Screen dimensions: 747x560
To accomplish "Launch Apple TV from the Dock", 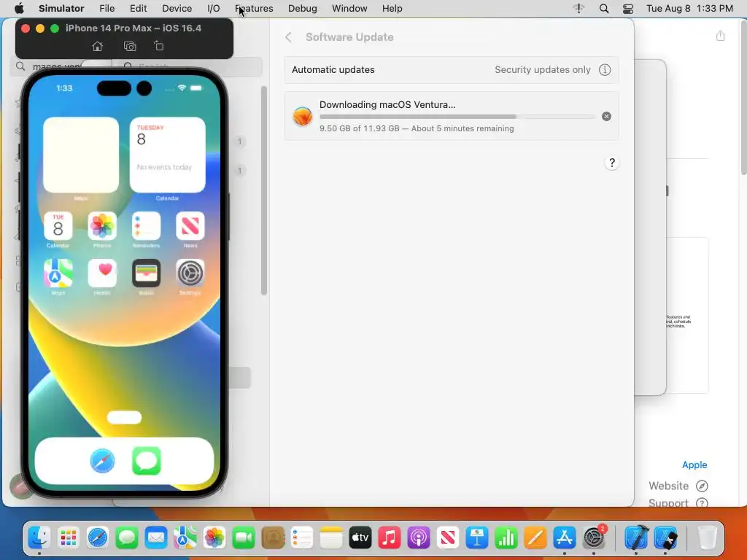I will (360, 538).
